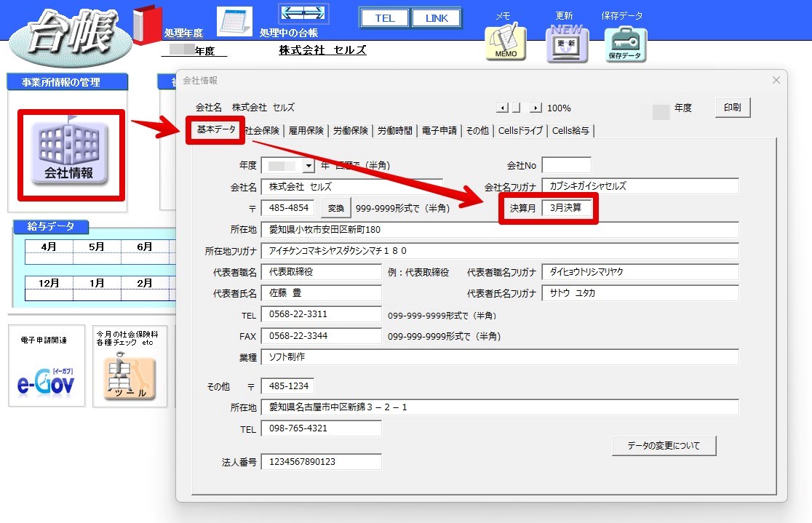
Task: Click the 代表者職名 field 代表取締役
Action: [x=321, y=272]
